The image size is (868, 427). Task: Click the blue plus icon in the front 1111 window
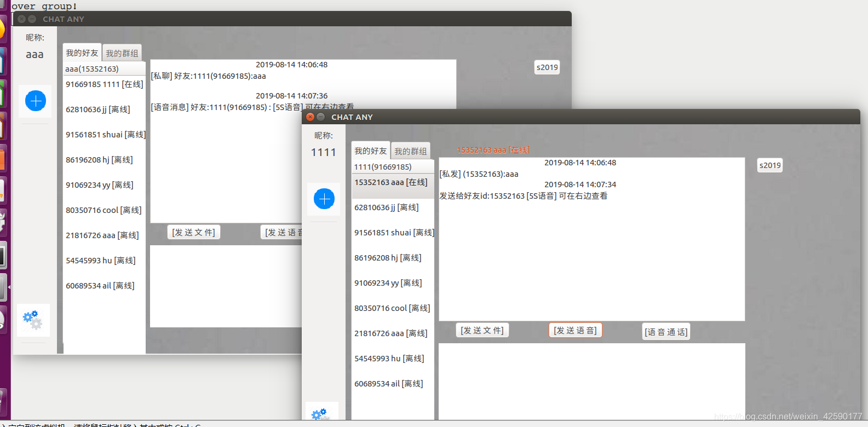pyautogui.click(x=324, y=199)
